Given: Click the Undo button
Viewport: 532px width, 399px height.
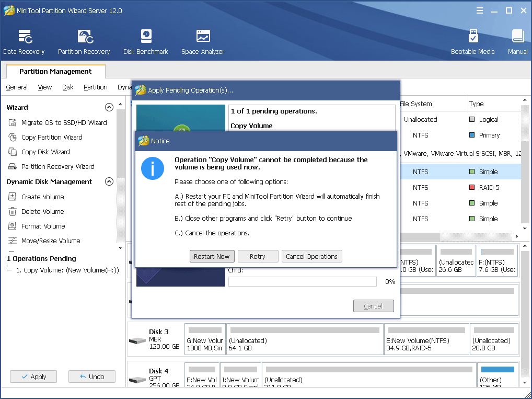Looking at the screenshot, I should [92, 377].
